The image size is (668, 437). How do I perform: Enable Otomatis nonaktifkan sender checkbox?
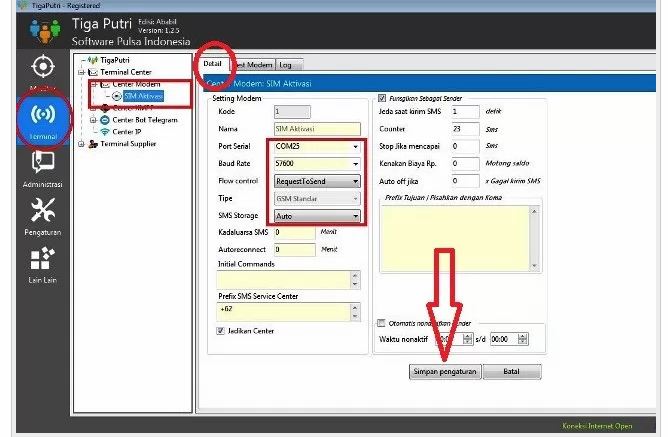(381, 323)
